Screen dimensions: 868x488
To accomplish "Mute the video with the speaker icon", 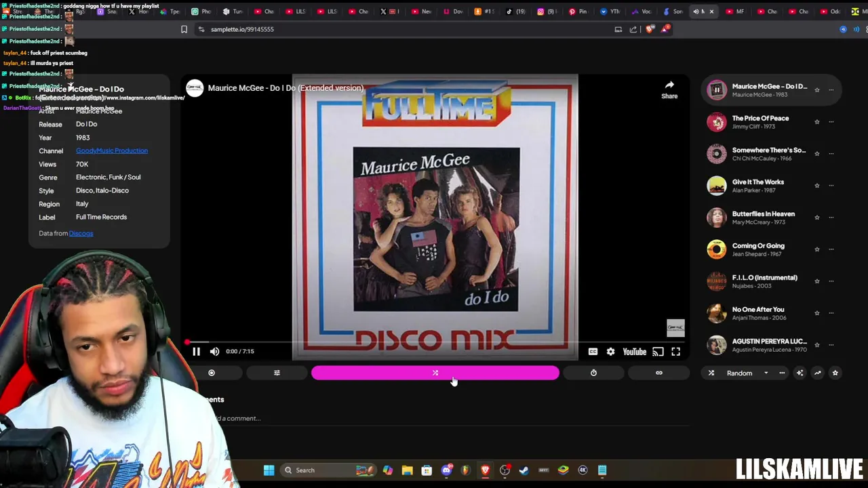I will point(214,351).
